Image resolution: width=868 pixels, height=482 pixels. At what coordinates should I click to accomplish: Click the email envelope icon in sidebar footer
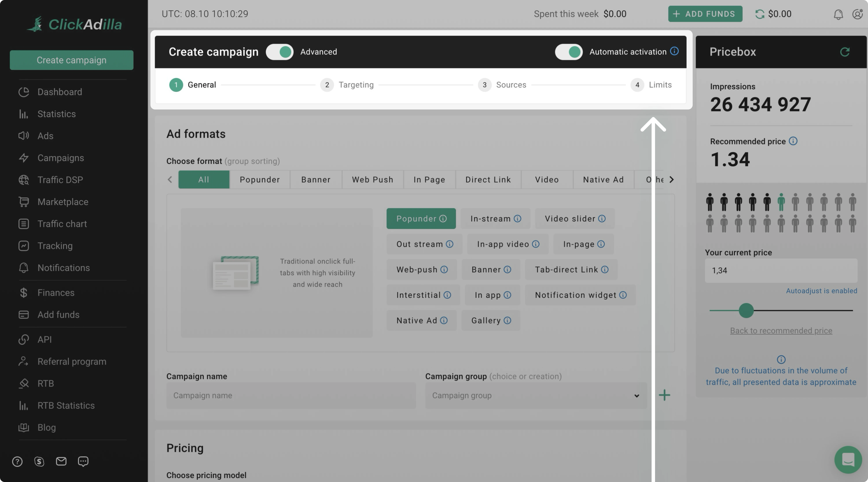tap(61, 461)
